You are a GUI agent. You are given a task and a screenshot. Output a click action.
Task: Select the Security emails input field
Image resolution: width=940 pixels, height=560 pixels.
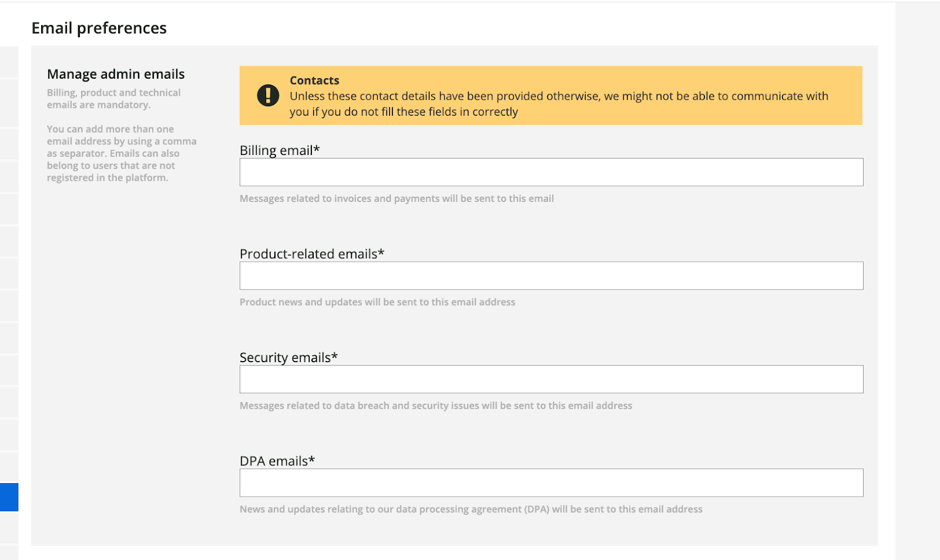(x=551, y=379)
